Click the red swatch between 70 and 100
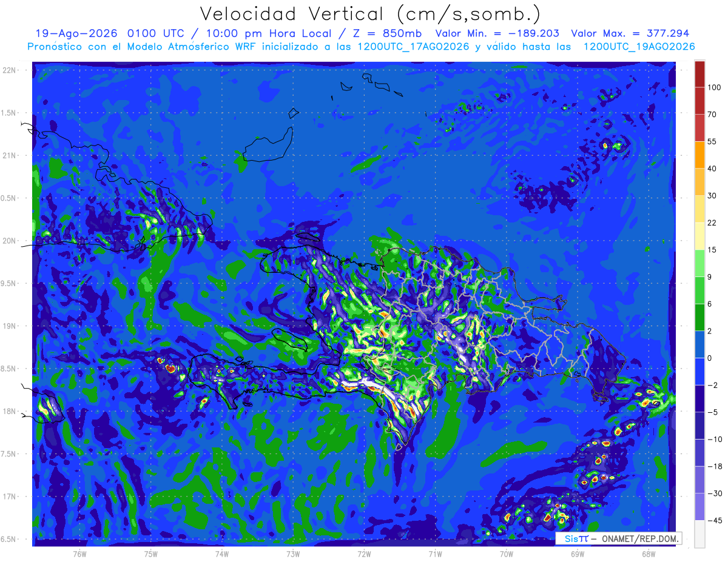This screenshot has width=728, height=562. click(x=699, y=101)
